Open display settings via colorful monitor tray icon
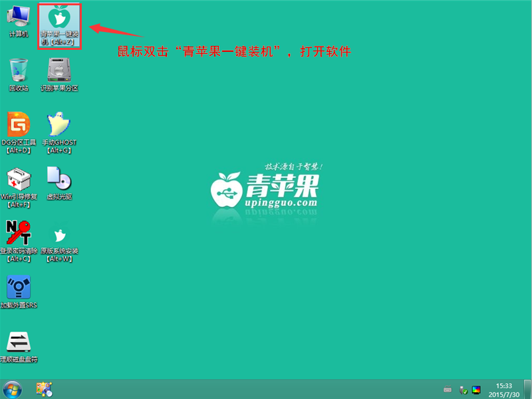Screen dimensions: 532x399 [477, 390]
